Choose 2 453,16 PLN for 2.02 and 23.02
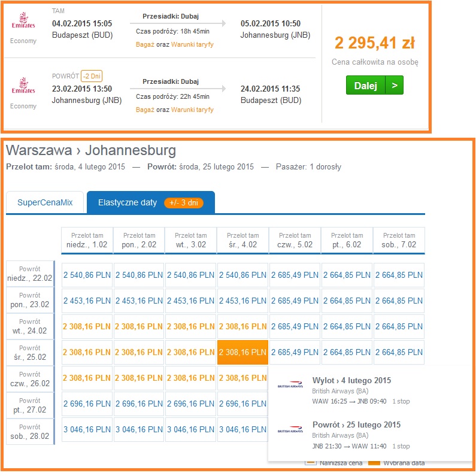476x476 pixels. (x=139, y=301)
